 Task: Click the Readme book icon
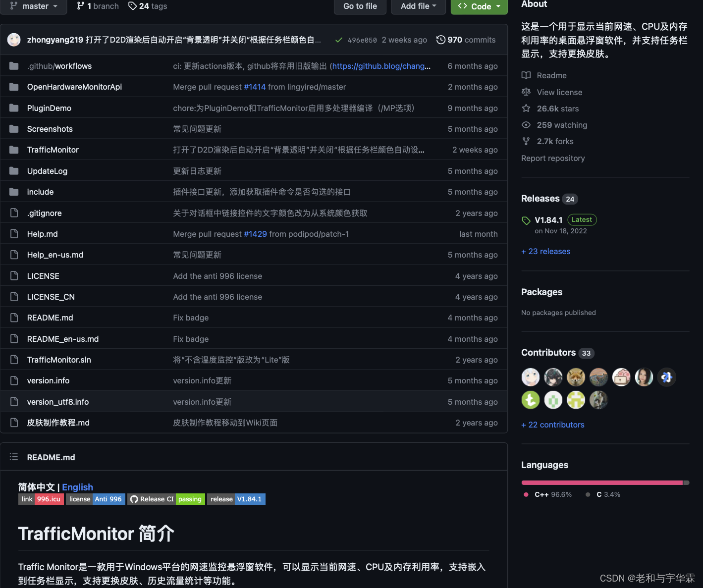pos(526,75)
